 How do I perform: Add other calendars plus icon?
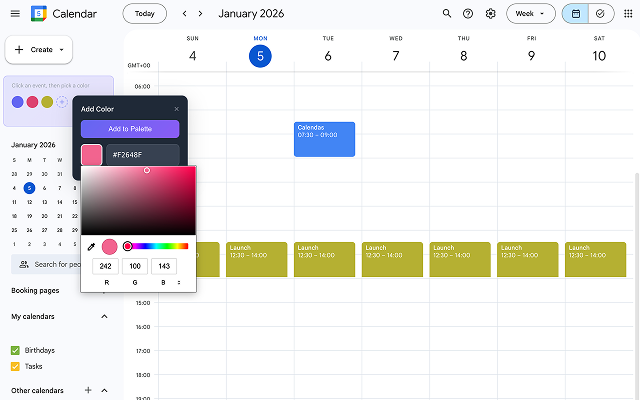tap(88, 390)
